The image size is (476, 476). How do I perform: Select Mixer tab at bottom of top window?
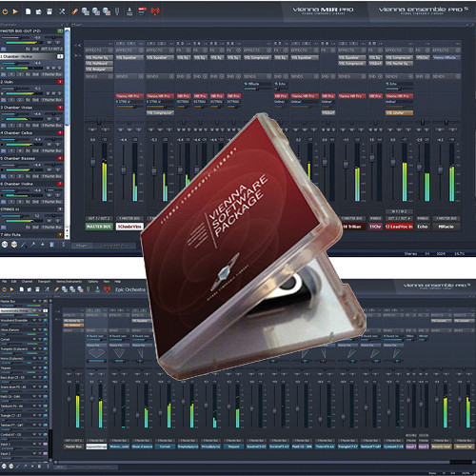(x=82, y=246)
